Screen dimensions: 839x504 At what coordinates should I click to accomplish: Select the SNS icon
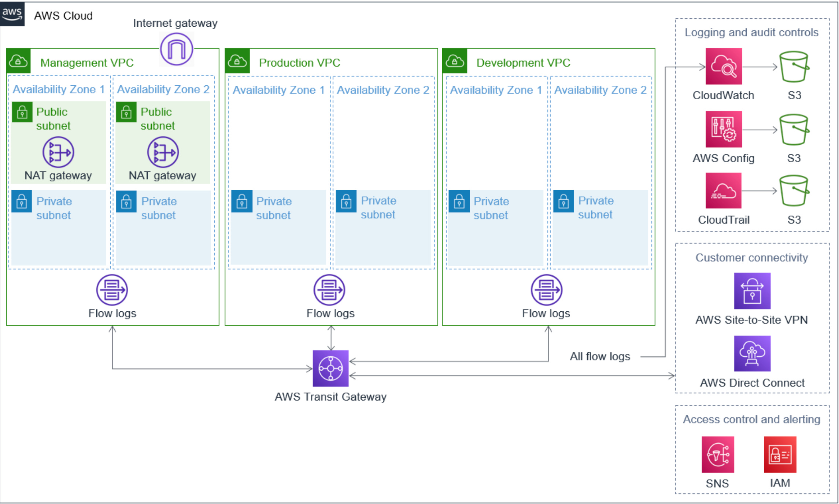pos(718,455)
